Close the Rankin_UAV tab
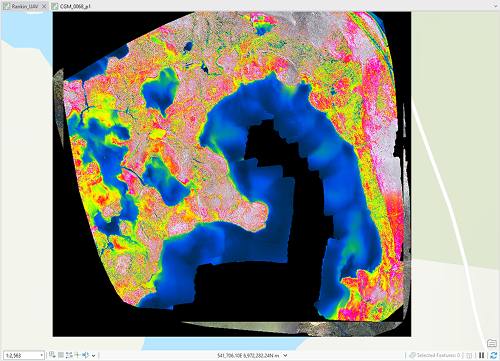The height and width of the screenshot is (361, 500). point(44,6)
